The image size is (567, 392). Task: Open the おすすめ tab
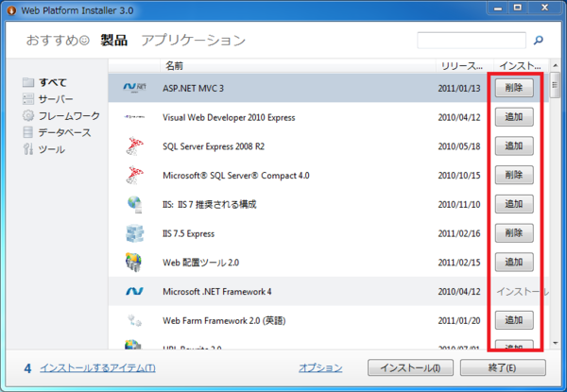click(58, 40)
